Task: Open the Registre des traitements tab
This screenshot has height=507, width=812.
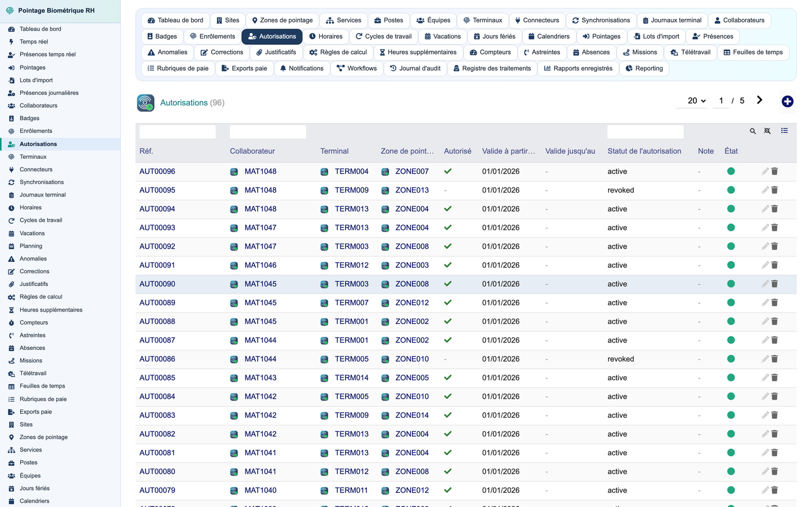Action: tap(491, 68)
